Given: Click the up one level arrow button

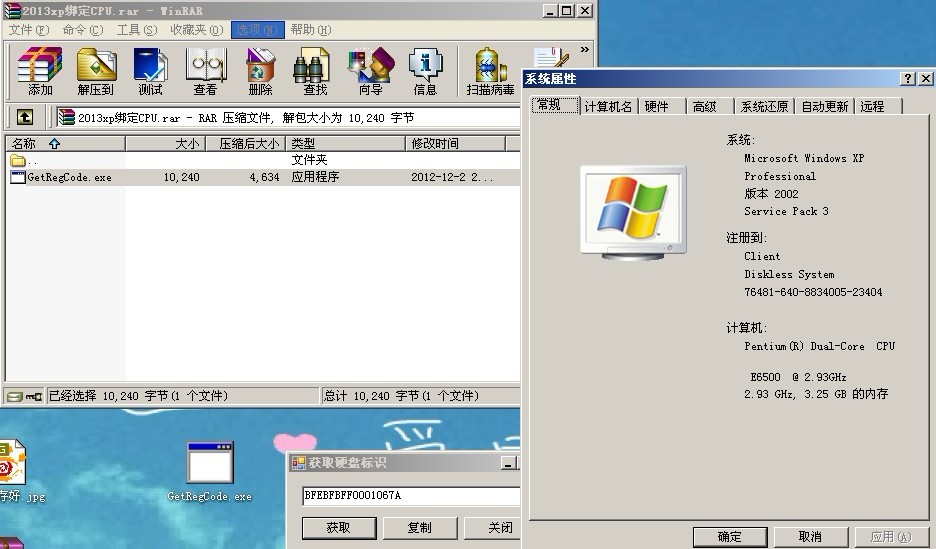Looking at the screenshot, I should coord(24,117).
